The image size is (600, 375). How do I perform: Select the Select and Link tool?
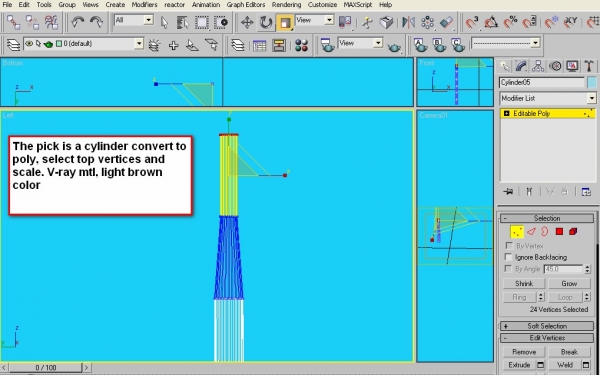(x=13, y=22)
